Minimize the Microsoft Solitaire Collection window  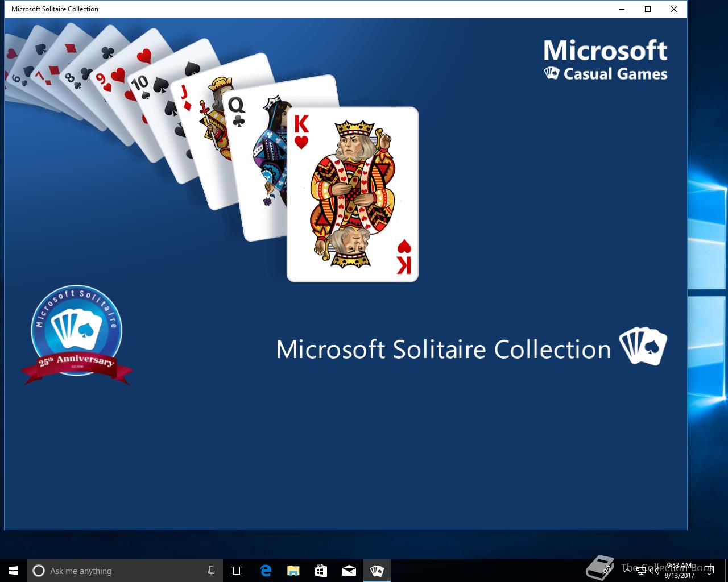pyautogui.click(x=621, y=9)
